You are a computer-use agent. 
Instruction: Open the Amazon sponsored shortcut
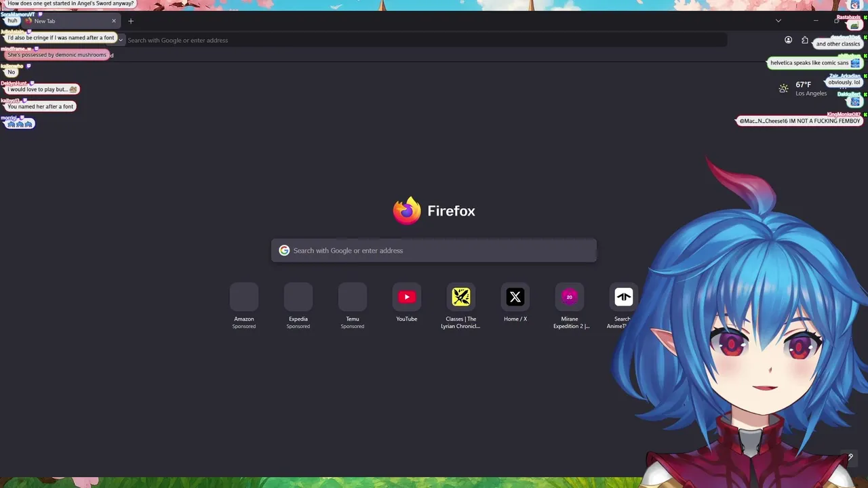(x=244, y=297)
